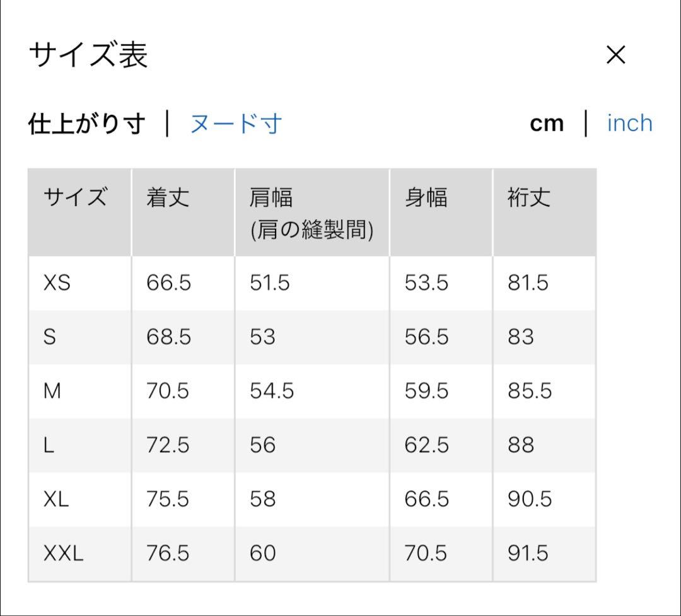Select cm as the unit
This screenshot has height=616, width=681.
(546, 122)
